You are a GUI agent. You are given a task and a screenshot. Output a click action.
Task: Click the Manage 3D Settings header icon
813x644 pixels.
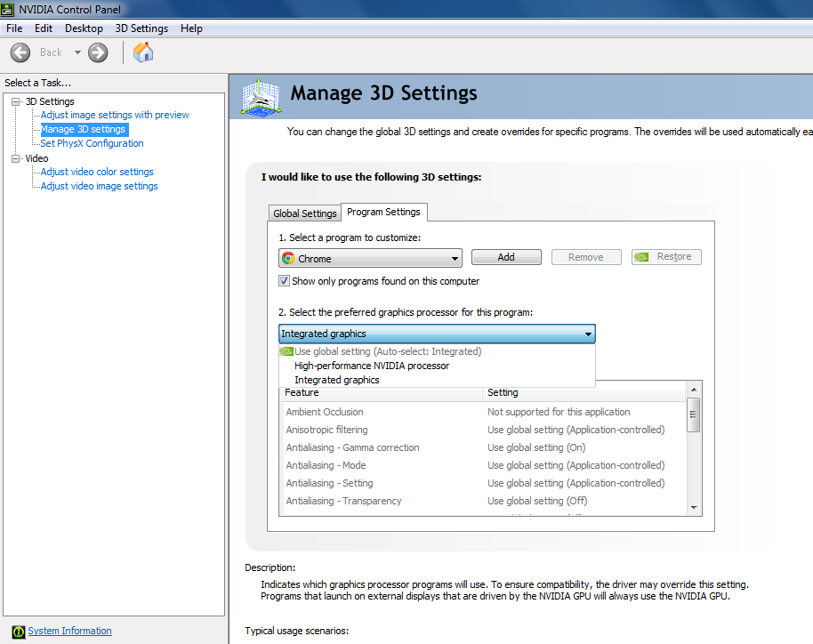coord(262,96)
